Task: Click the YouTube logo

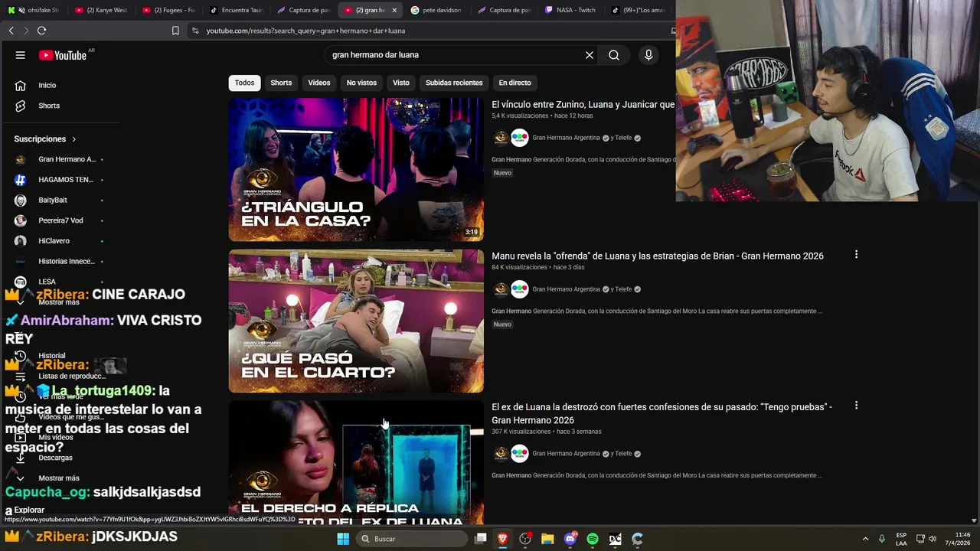Action: click(x=63, y=55)
